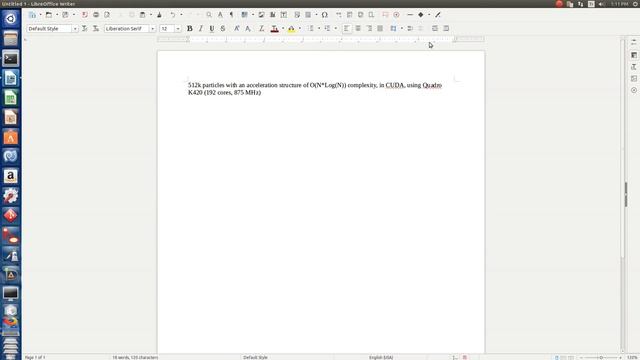Toggle Align Right
Image resolution: width=640 pixels, height=360 pixels.
(x=369, y=29)
